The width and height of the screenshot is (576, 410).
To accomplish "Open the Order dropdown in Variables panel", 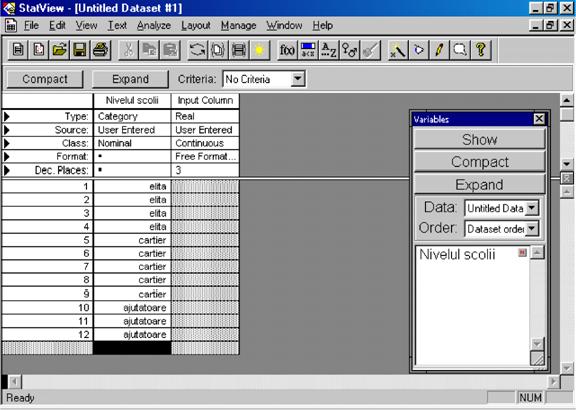I will point(532,229).
